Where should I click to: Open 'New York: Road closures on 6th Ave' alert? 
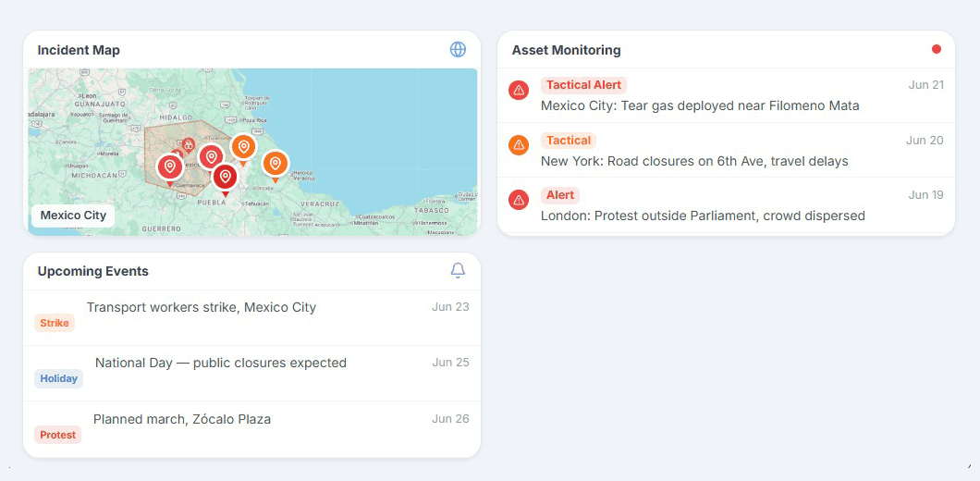click(x=694, y=161)
